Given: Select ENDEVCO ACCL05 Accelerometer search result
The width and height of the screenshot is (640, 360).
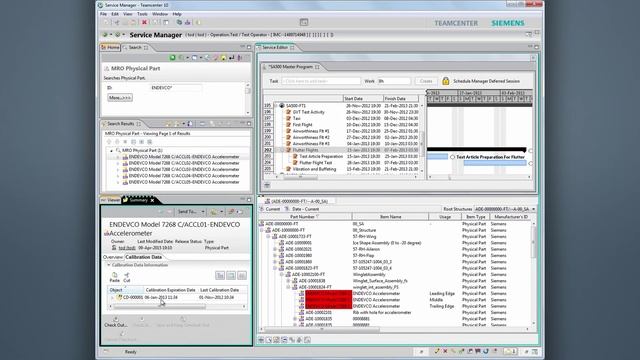Looking at the screenshot, I should click(184, 182).
